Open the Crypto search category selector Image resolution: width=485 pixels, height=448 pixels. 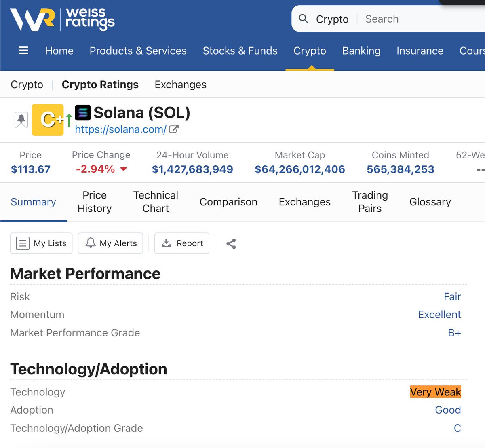pos(332,19)
